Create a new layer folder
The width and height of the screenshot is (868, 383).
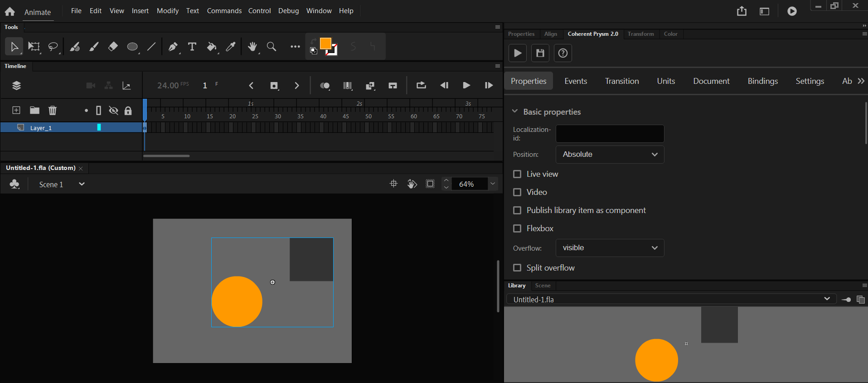[34, 110]
